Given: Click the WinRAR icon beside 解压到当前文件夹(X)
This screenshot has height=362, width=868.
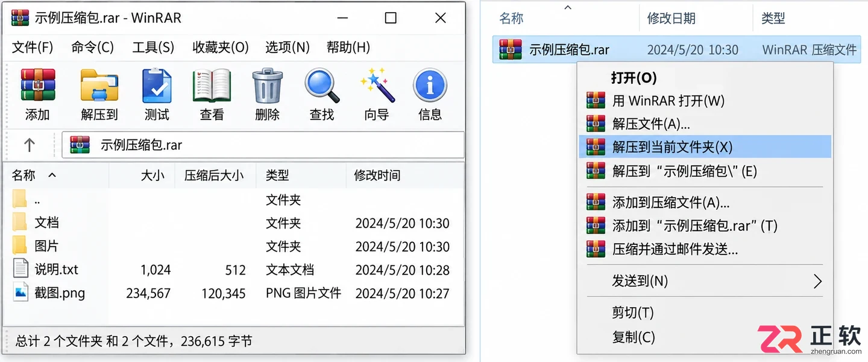Looking at the screenshot, I should [596, 147].
